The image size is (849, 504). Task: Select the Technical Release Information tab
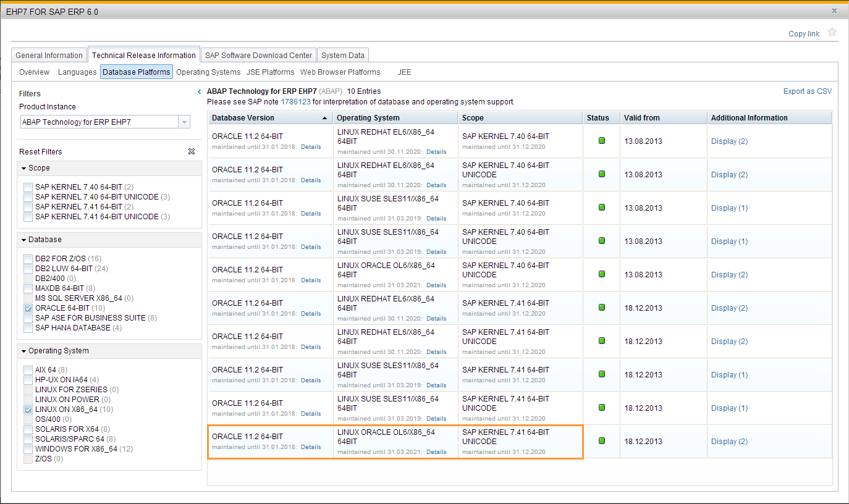144,55
